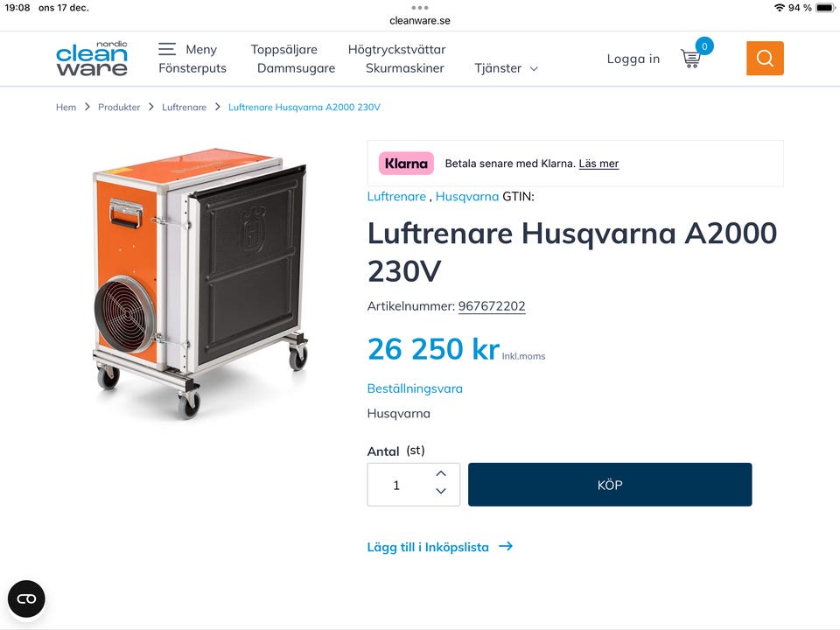This screenshot has width=840, height=630.
Task: Open the shopping cart icon
Action: coord(691,58)
